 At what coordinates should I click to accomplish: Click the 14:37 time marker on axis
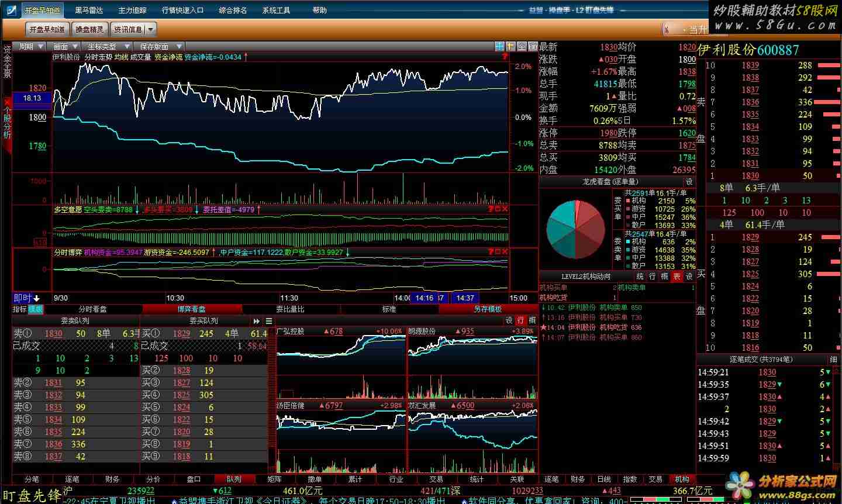click(465, 298)
